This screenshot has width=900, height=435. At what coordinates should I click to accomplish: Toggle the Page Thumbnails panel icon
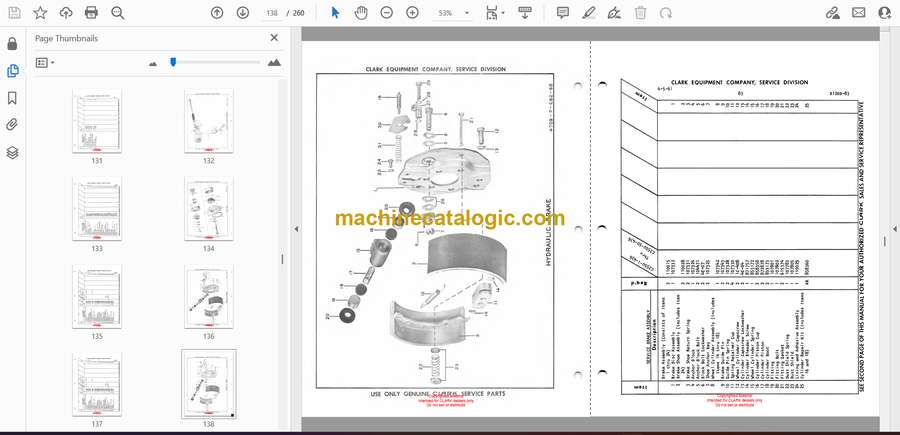tap(13, 71)
